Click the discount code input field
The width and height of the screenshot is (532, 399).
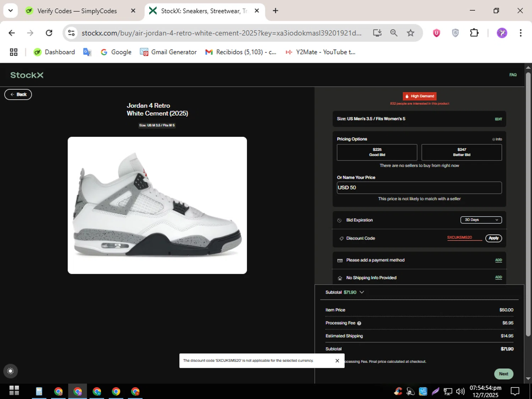tap(464, 238)
